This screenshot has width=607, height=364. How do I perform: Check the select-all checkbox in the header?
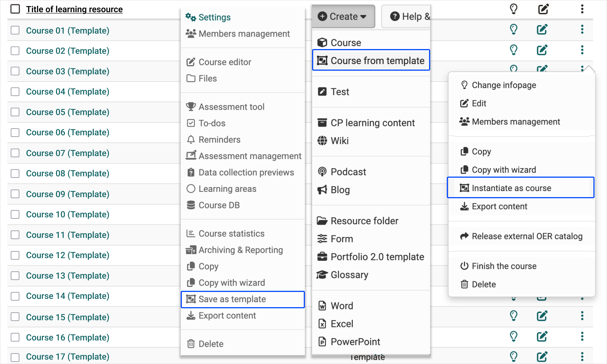click(15, 9)
